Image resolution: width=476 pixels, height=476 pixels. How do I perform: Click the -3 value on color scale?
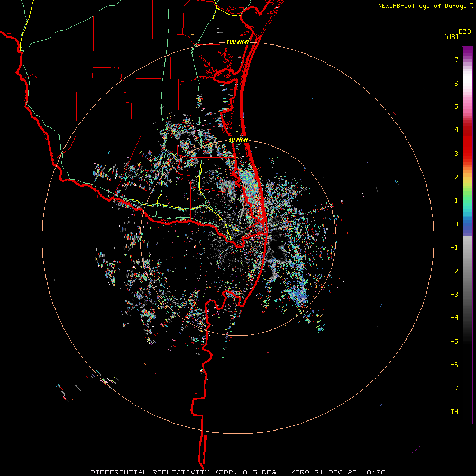454,294
